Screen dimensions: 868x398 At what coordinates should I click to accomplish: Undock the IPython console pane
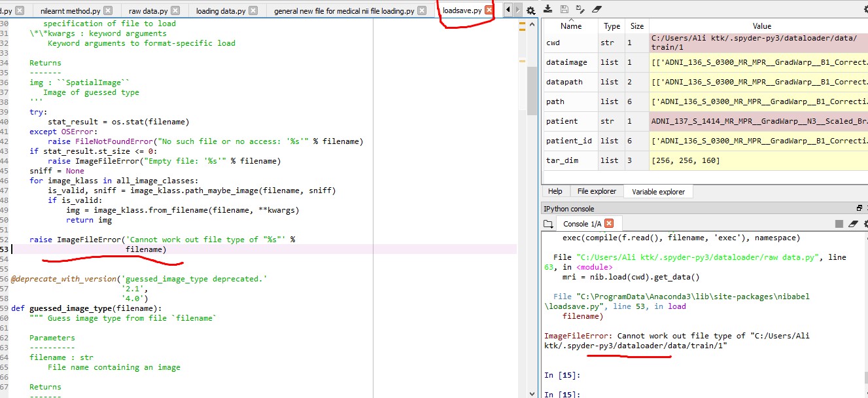pos(859,208)
